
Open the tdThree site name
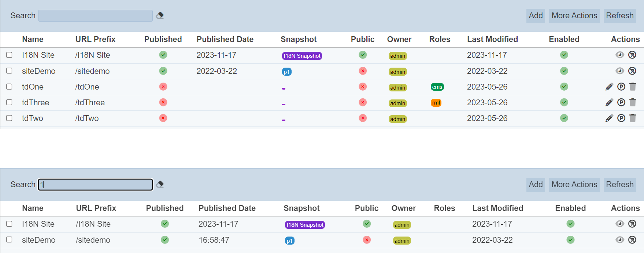coord(36,103)
